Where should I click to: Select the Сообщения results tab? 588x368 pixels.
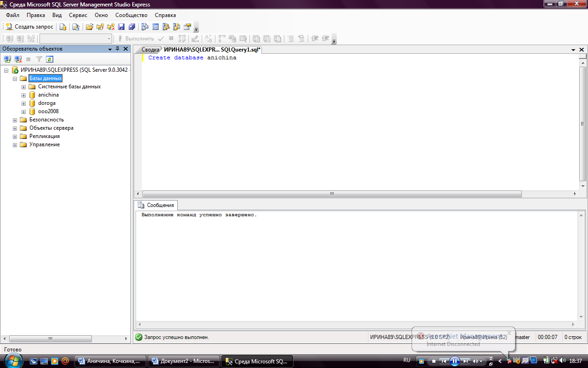[157, 205]
